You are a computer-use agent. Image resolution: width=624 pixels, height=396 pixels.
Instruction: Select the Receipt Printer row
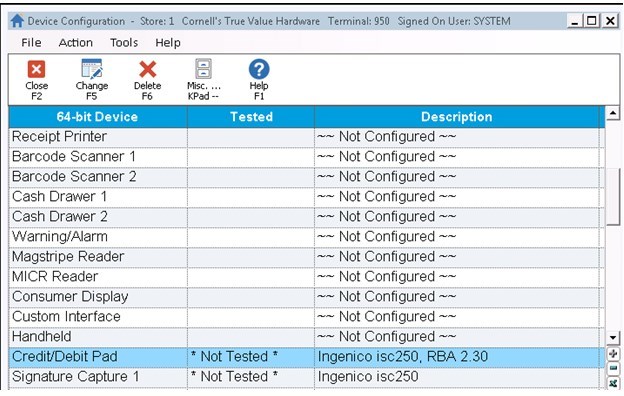(304, 137)
